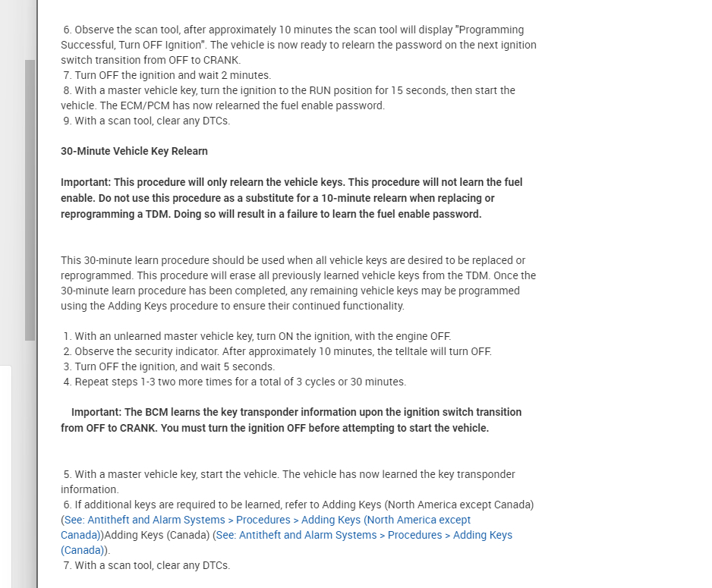Click the "This 30-minute learn procedure" paragraph
Image resolution: width=712 pixels, height=588 pixels.
pos(298,283)
